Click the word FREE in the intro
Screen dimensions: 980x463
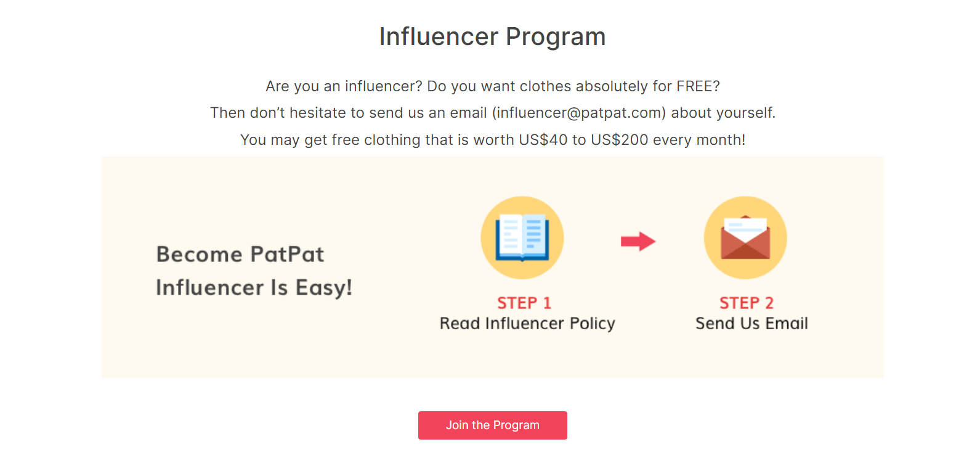(x=695, y=86)
